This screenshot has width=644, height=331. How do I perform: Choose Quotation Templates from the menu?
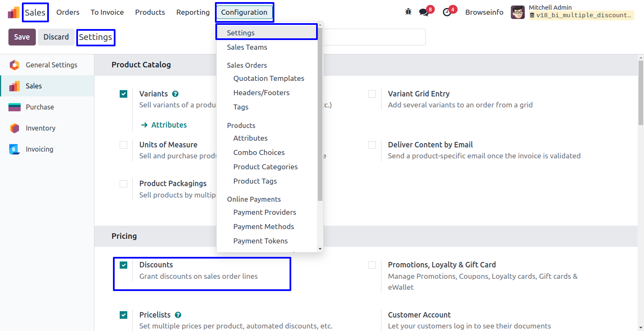[268, 78]
